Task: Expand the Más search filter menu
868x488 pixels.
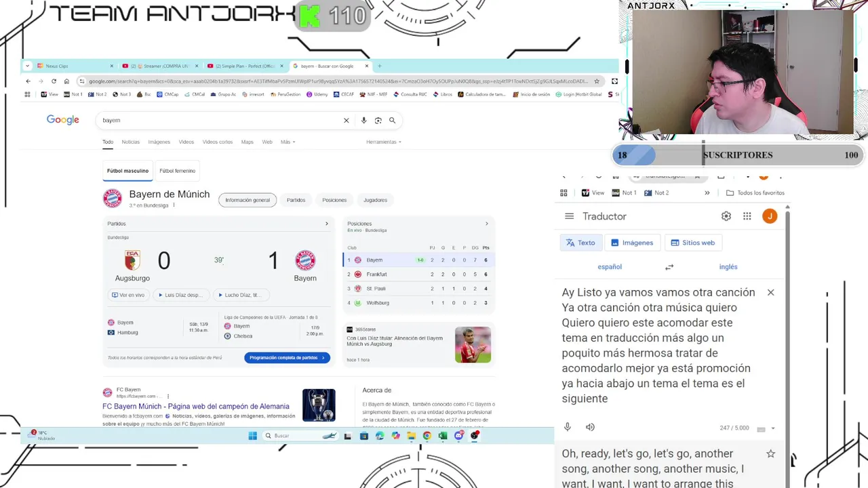Action: 288,142
